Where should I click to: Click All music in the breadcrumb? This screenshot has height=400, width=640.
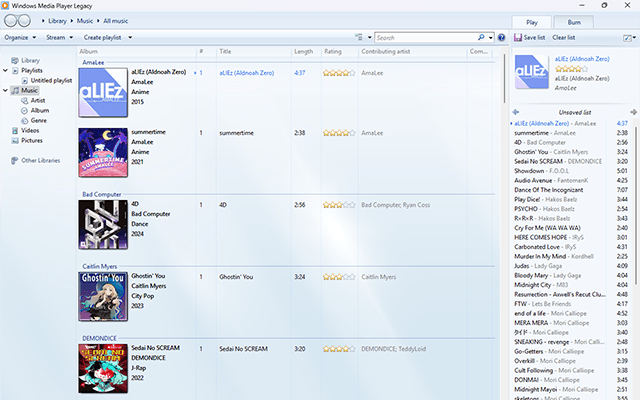click(116, 21)
